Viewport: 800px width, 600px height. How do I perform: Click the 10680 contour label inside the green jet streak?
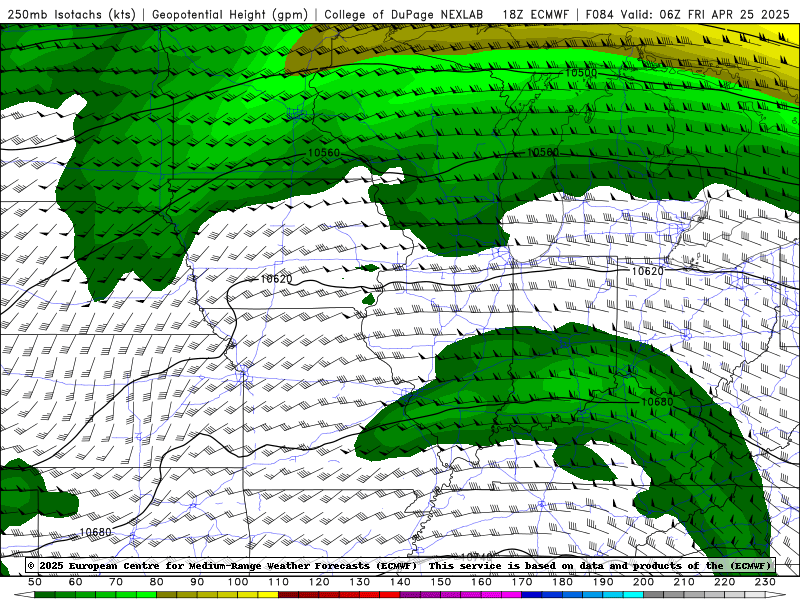[657, 402]
